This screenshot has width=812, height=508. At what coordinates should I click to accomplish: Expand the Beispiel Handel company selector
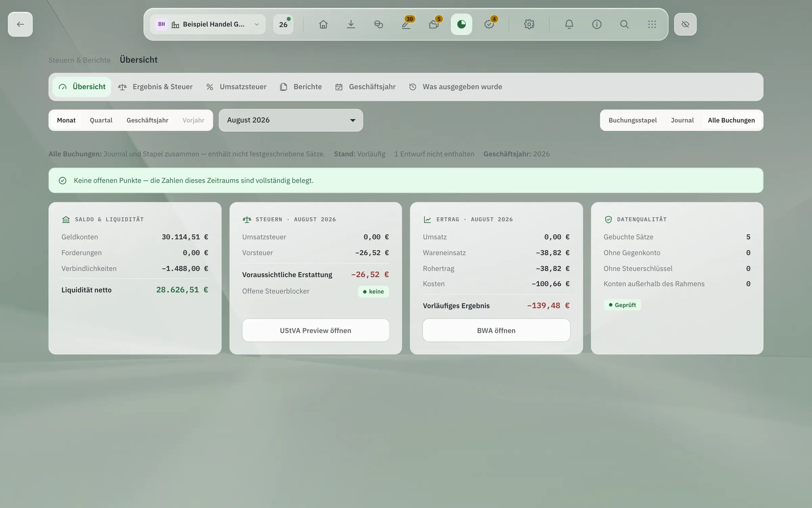(x=208, y=24)
